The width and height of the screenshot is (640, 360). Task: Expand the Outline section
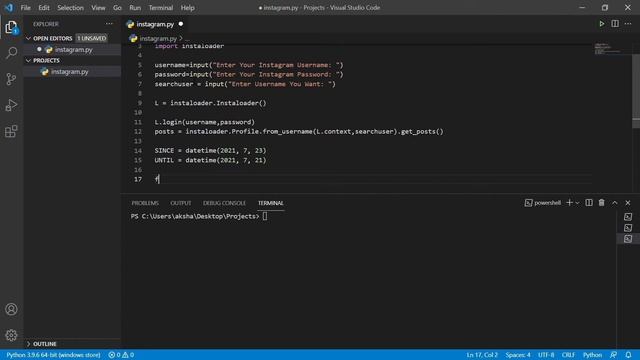(x=28, y=344)
